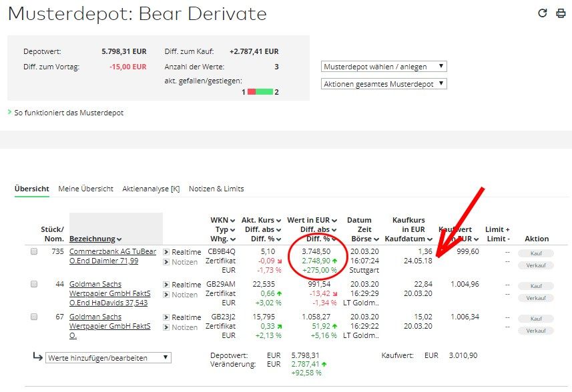
Task: Click Realtime arrow icon for Commerzbank row
Action: [x=166, y=252]
